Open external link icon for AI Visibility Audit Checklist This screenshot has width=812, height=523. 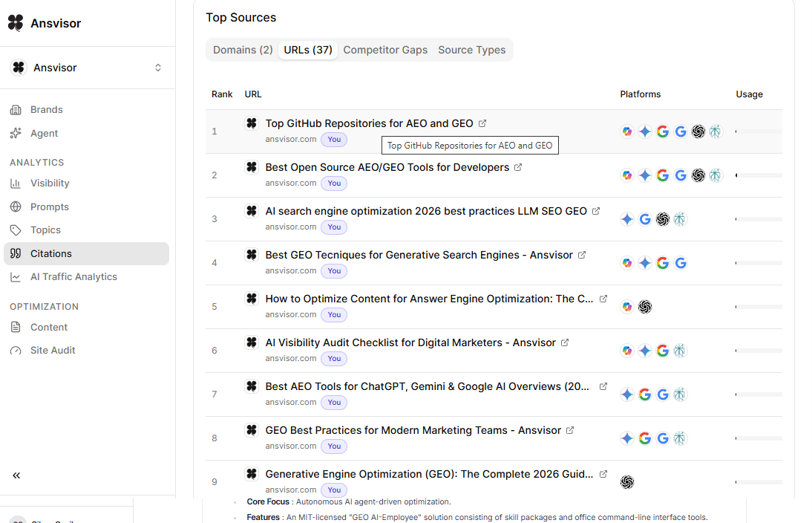(565, 342)
